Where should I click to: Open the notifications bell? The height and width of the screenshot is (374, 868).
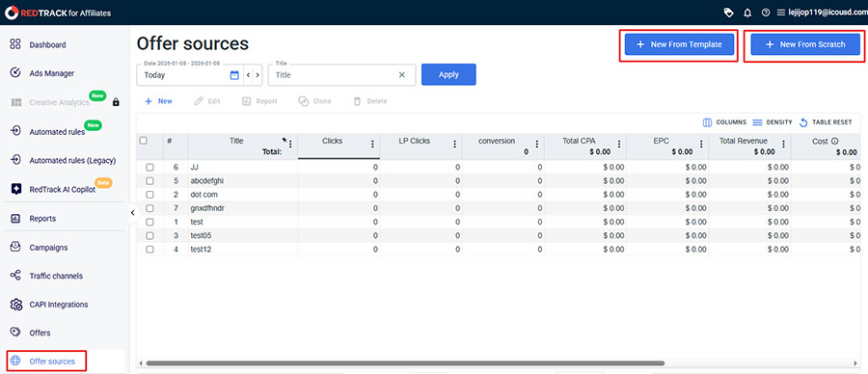(x=747, y=13)
